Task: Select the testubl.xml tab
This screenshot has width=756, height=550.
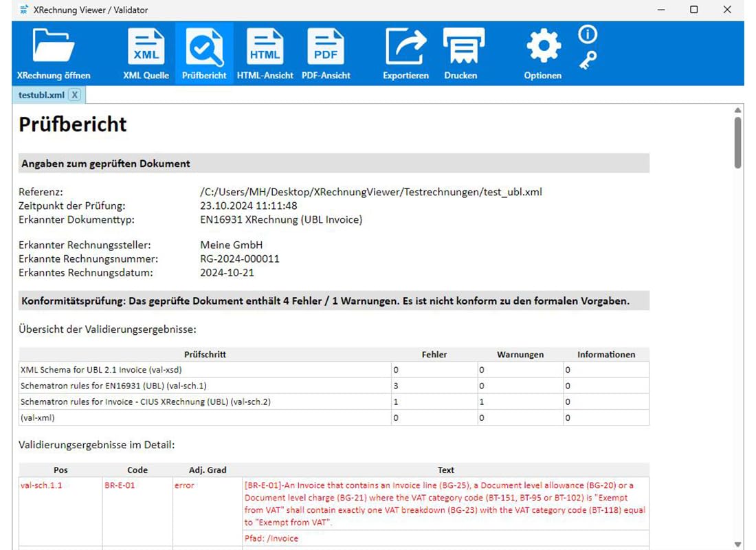Action: pyautogui.click(x=41, y=95)
